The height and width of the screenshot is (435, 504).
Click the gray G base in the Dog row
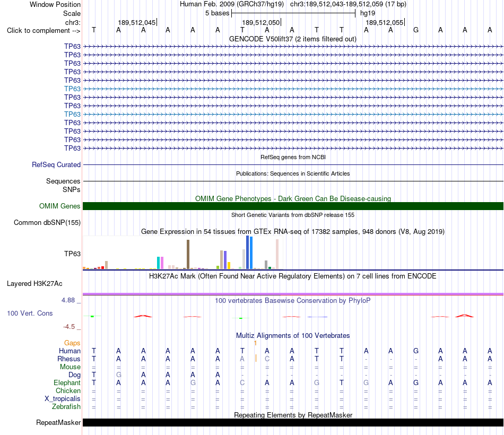point(119,375)
